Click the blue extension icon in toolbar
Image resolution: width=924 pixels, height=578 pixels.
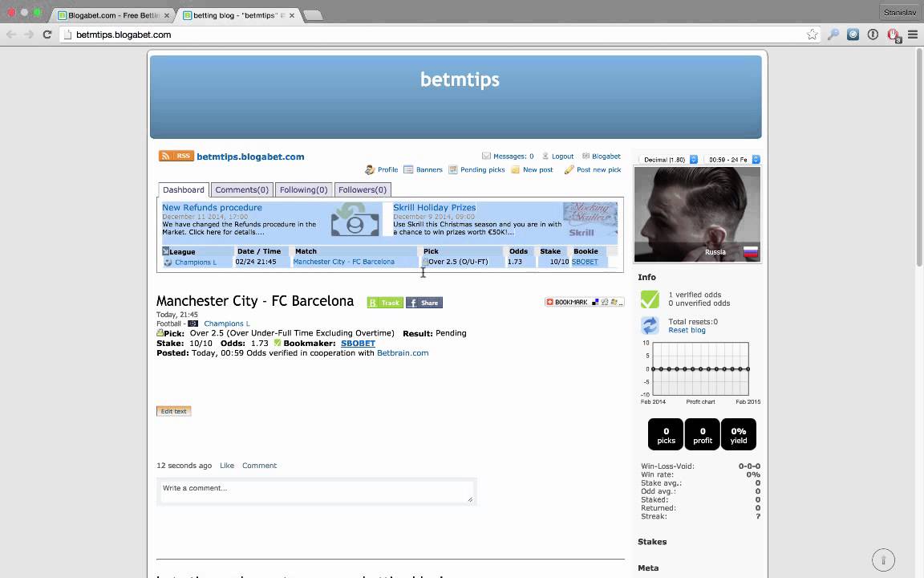point(853,35)
